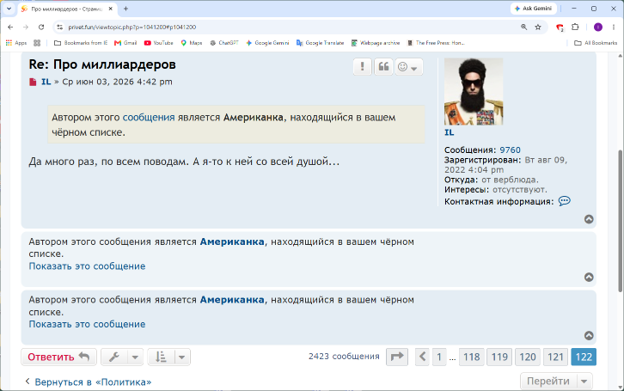The image size is (624, 391).
Task: Open IL's contact information speech bubble
Action: 564,201
